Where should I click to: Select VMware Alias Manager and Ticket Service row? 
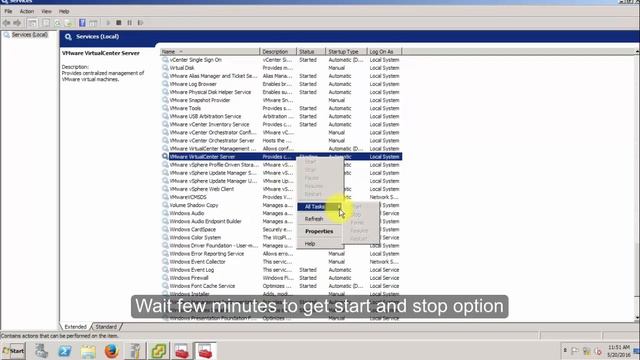281,76
